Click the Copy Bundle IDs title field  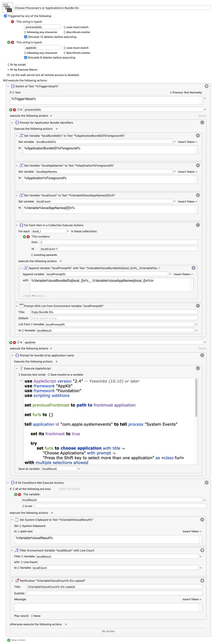click(114, 312)
